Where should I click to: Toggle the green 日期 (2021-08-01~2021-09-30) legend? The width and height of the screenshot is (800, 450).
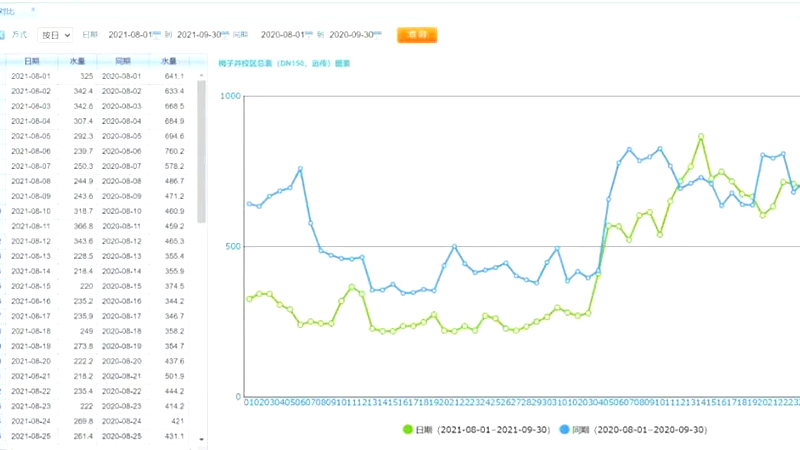477,430
